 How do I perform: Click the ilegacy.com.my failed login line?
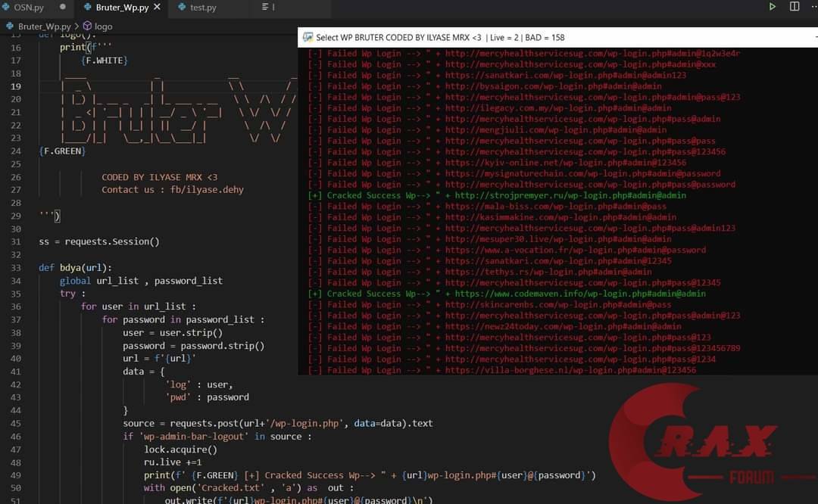(490, 108)
